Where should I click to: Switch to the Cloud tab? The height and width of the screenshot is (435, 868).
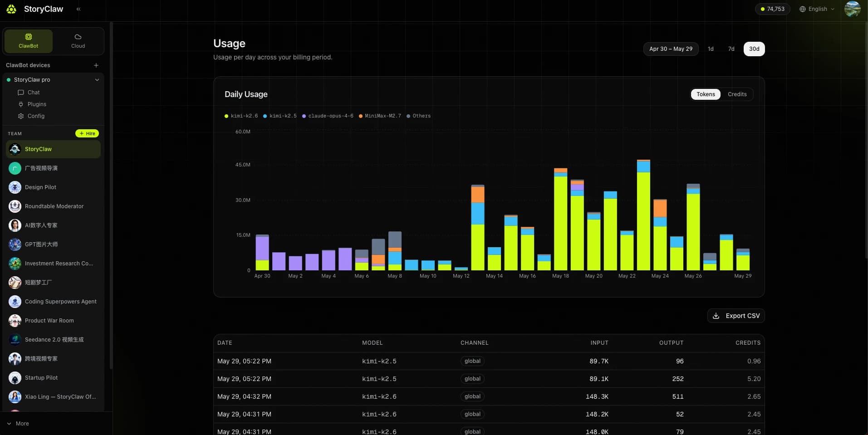click(78, 41)
